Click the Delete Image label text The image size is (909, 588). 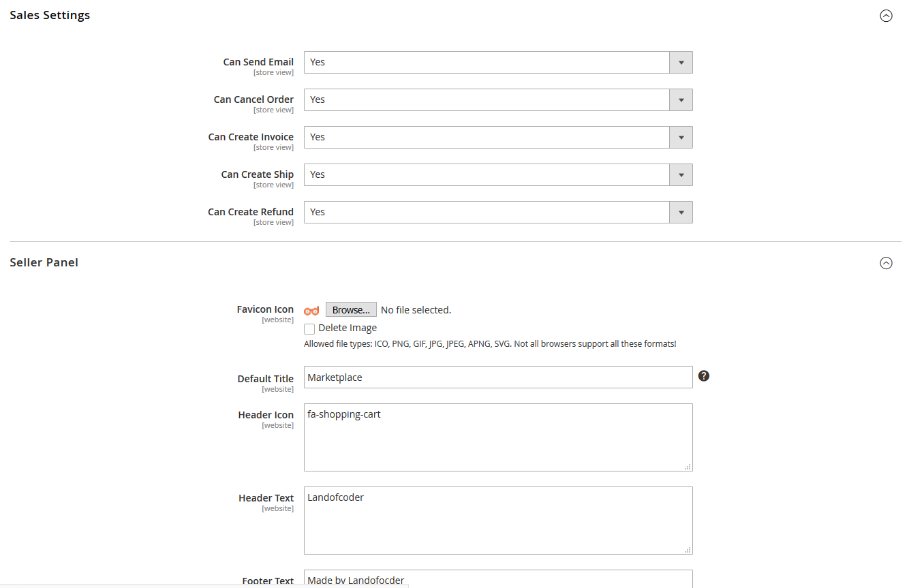(348, 328)
